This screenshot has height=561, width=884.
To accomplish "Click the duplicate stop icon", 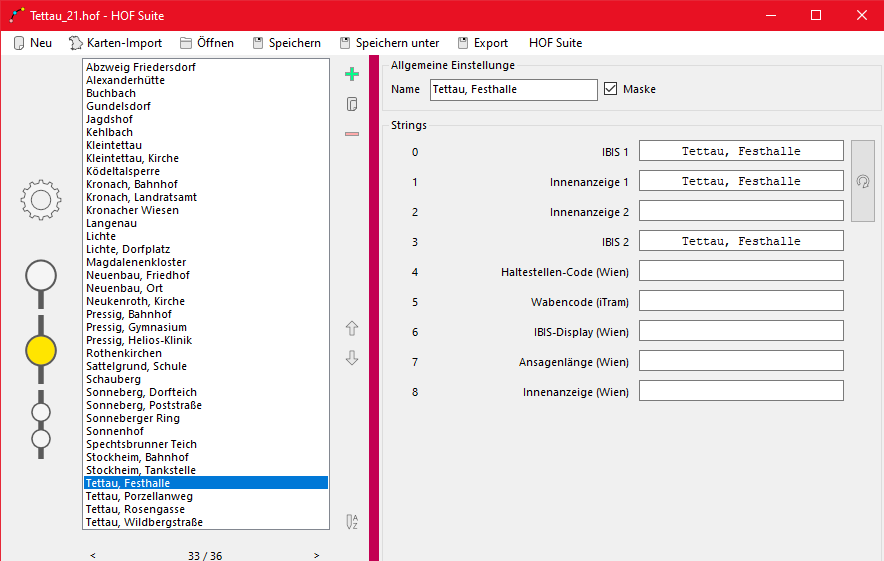I will (351, 104).
